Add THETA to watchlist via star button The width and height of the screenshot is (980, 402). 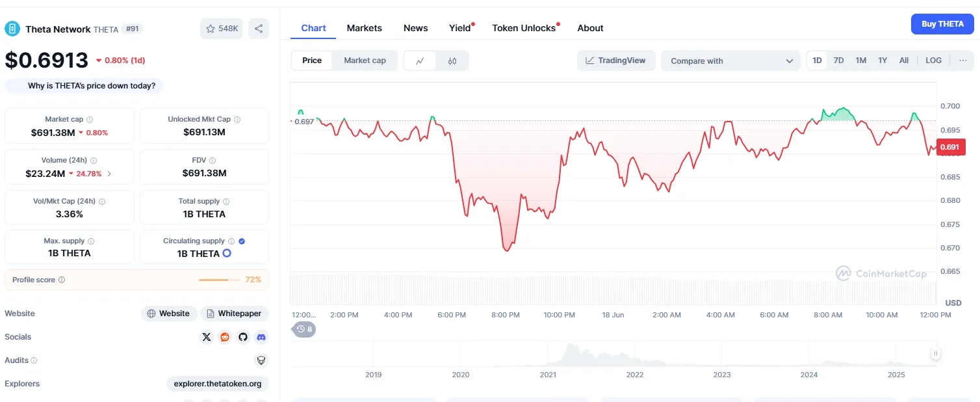(x=222, y=29)
